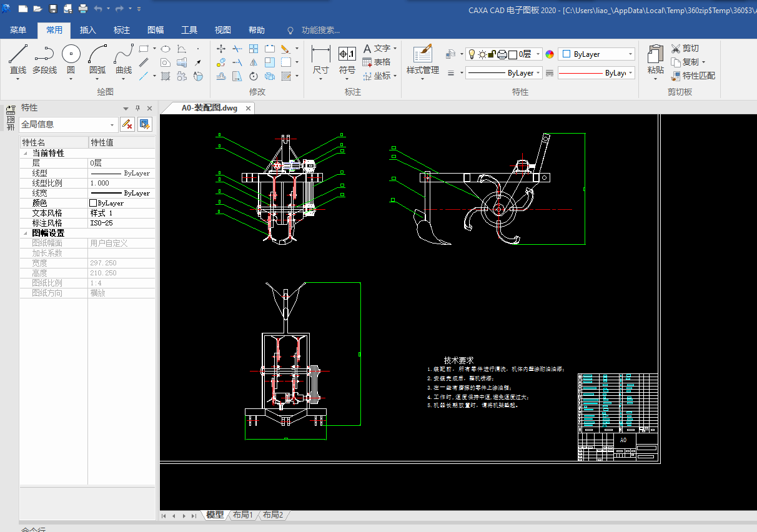Image resolution: width=757 pixels, height=532 pixels.
Task: Toggle pin on the 特性 panel
Action: pyautogui.click(x=138, y=108)
